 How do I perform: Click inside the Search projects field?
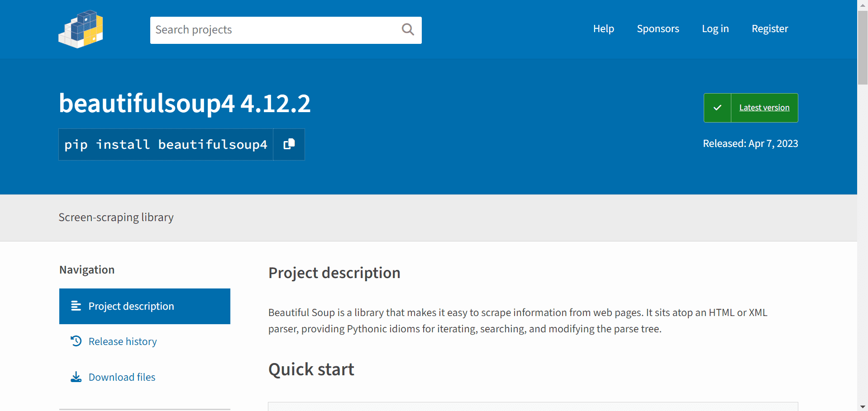point(272,30)
